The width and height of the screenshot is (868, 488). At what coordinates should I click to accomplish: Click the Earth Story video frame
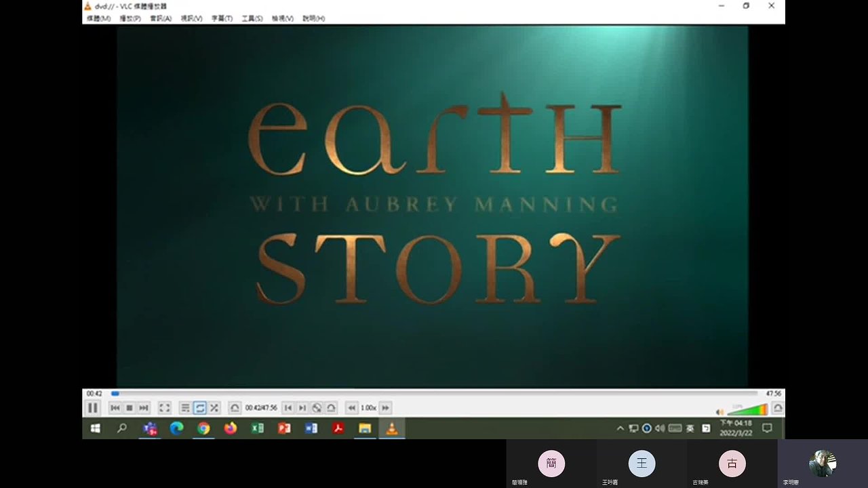432,207
